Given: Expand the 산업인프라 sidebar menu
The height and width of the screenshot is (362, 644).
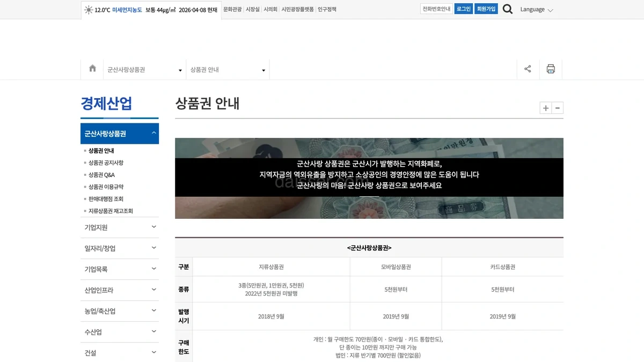Looking at the screenshot, I should pyautogui.click(x=120, y=290).
